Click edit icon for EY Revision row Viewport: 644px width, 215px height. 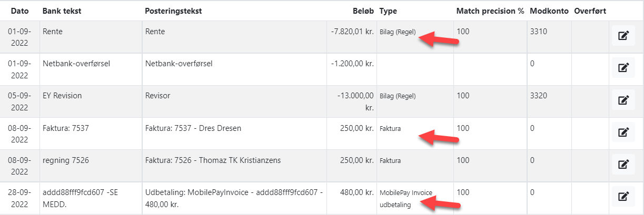pos(623,100)
